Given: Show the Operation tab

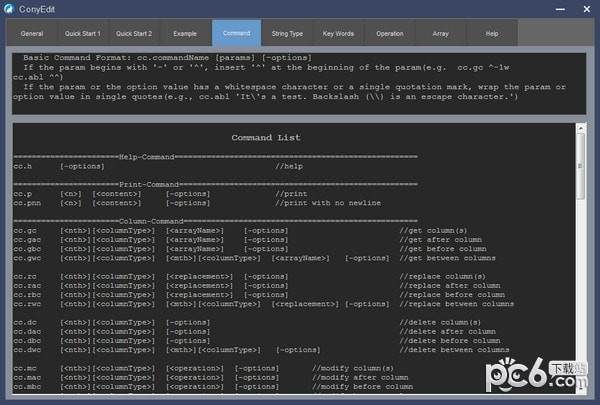Looking at the screenshot, I should tap(389, 33).
